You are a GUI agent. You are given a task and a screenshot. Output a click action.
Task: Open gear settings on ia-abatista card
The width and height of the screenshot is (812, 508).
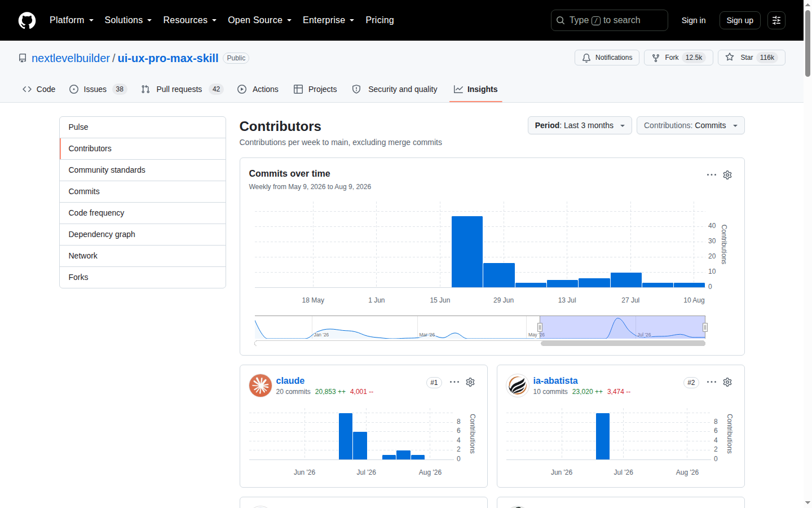pyautogui.click(x=727, y=382)
